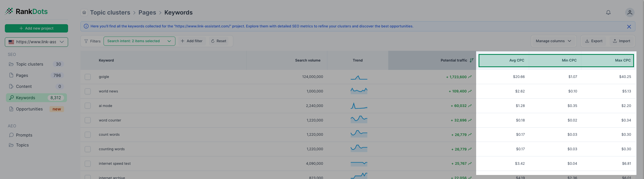Sort by Search volume column header
This screenshot has width=644, height=179.
(307, 60)
